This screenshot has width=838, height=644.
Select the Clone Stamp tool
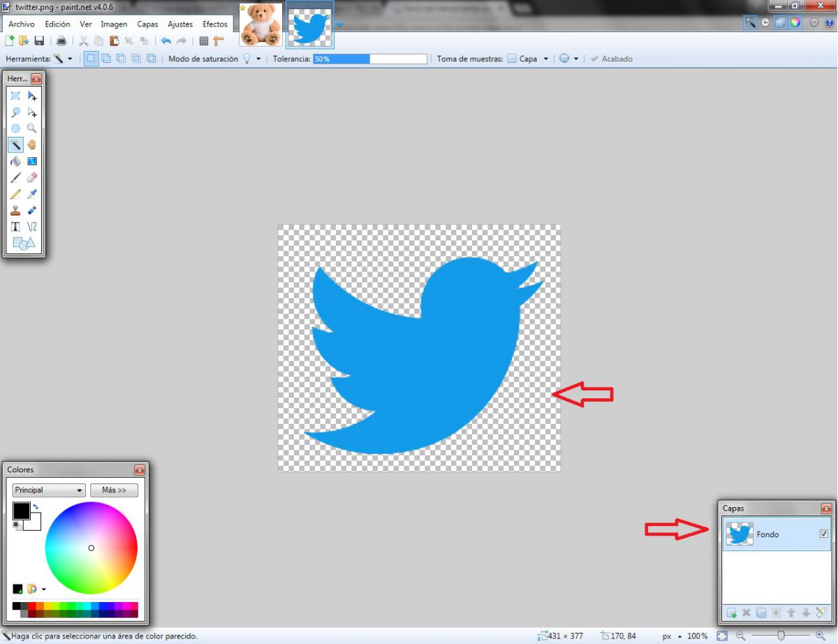pyautogui.click(x=15, y=210)
